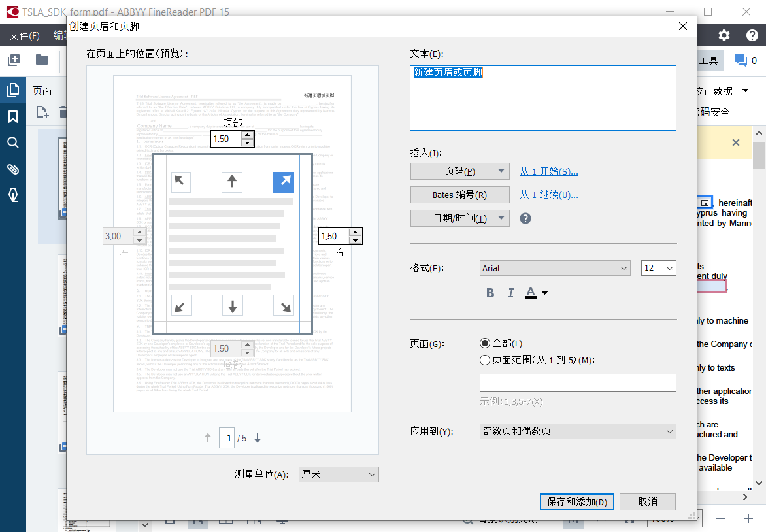Image resolution: width=766 pixels, height=532 pixels.
Task: Click the 从 1 开始 link
Action: 548,171
